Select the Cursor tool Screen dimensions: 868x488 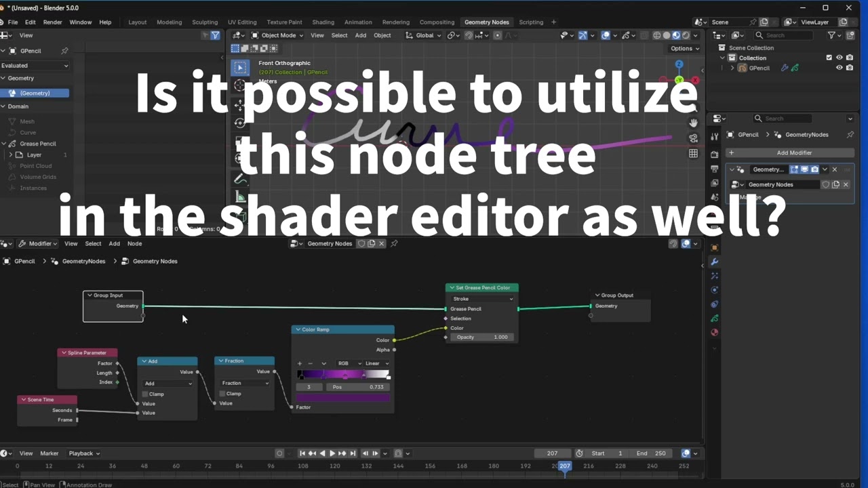[239, 85]
